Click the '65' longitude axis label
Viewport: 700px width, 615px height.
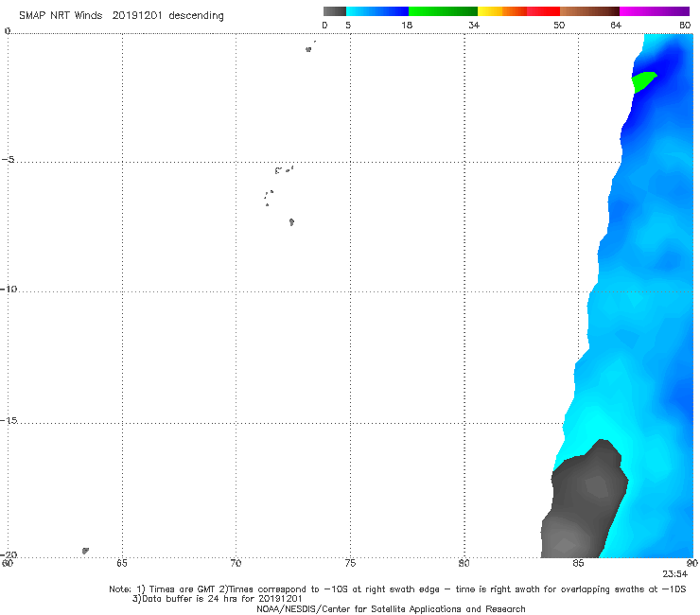tap(121, 563)
